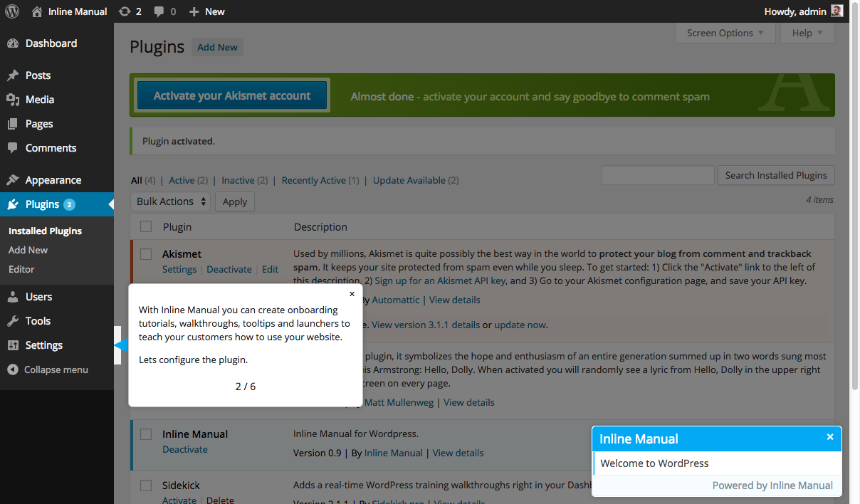Screen dimensions: 860x504
Task: Click Powered by Inline Manual link
Action: (x=772, y=485)
